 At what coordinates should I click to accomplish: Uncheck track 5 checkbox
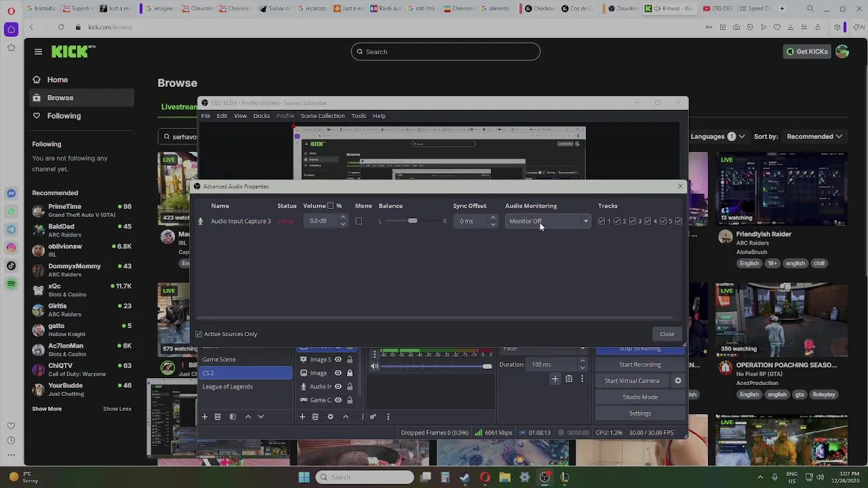click(663, 221)
